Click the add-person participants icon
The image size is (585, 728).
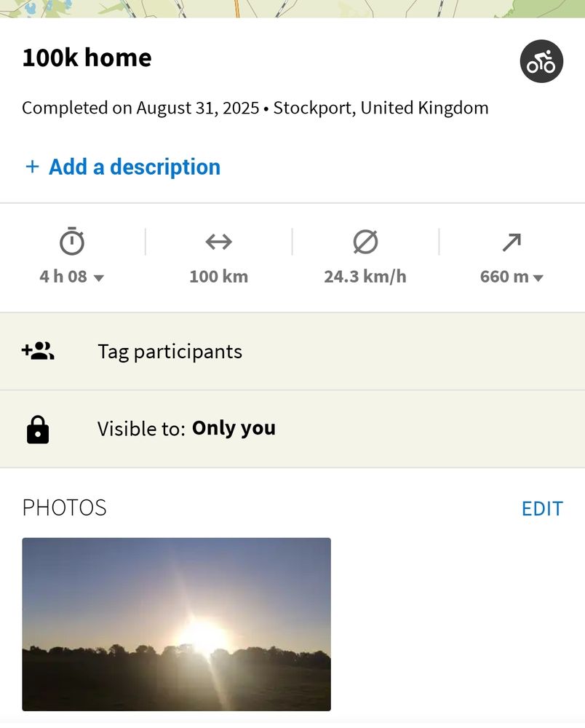[x=38, y=352]
